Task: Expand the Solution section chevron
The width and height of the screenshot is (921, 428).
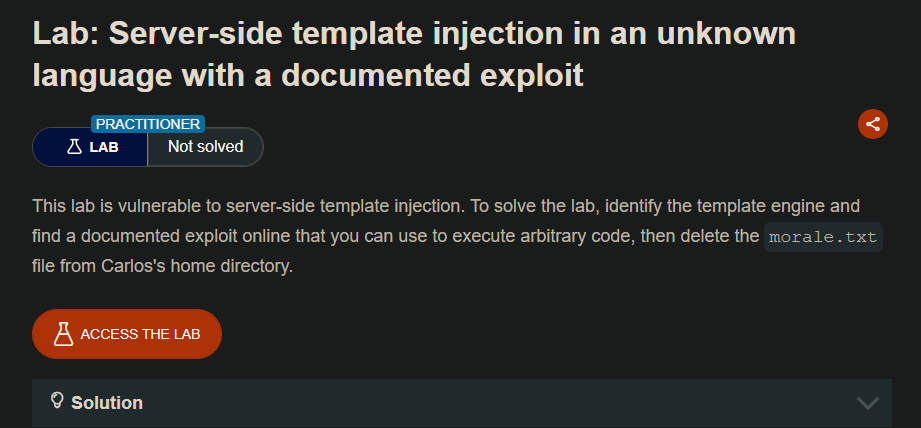Action: 868,403
